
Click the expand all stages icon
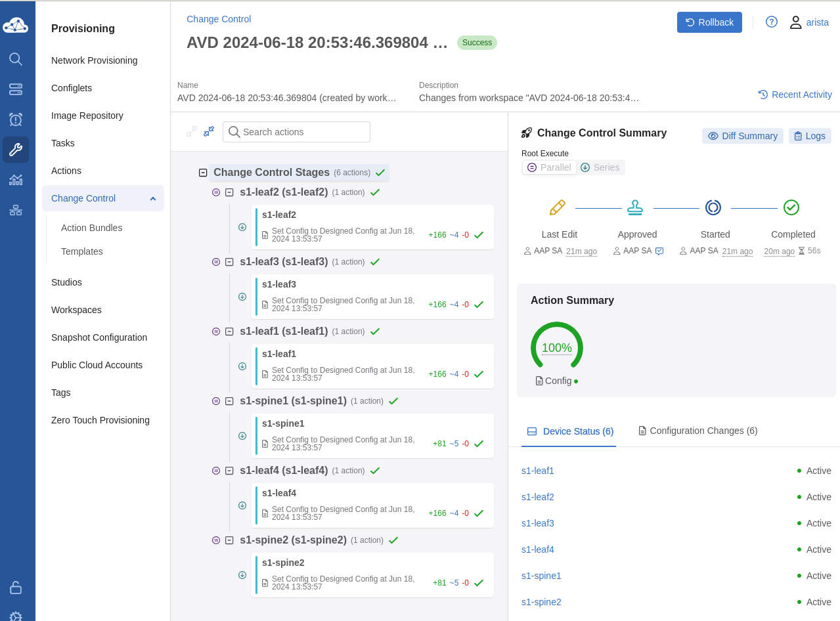(192, 131)
